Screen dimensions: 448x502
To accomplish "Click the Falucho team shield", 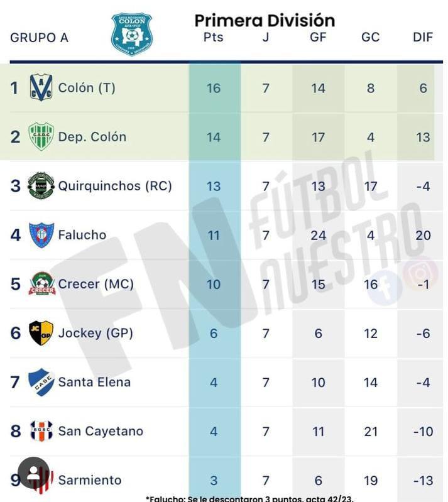I will (41, 235).
